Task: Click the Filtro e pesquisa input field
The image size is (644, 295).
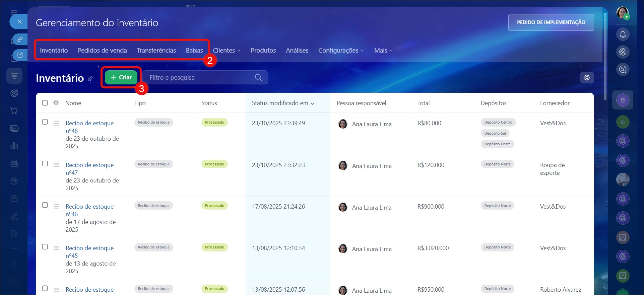Action: [x=199, y=77]
